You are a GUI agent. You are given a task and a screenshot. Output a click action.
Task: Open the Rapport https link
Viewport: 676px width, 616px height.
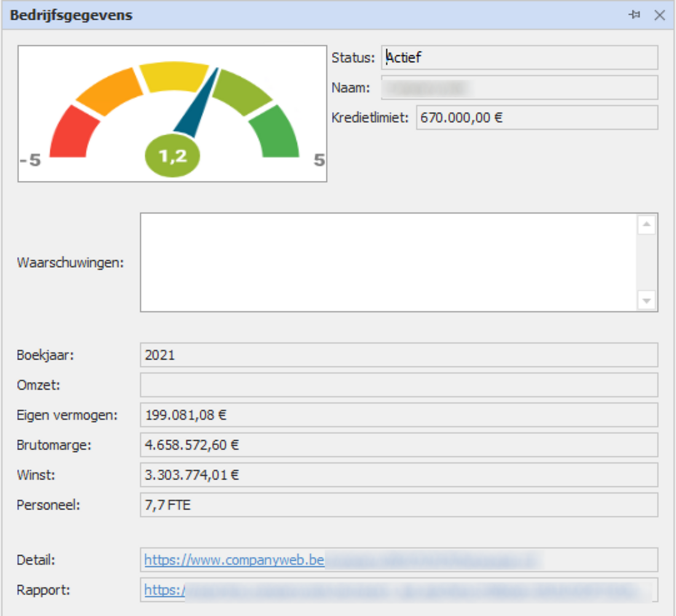tap(164, 590)
